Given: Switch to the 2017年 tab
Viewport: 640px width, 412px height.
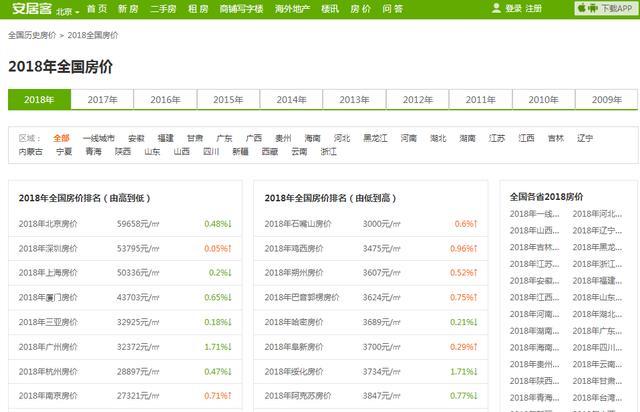Looking at the screenshot, I should tap(102, 100).
